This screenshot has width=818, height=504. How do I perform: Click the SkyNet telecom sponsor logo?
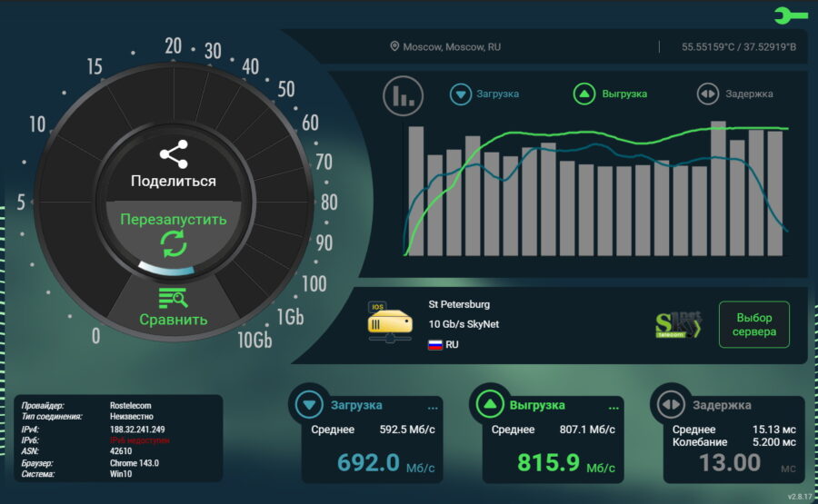click(x=678, y=325)
